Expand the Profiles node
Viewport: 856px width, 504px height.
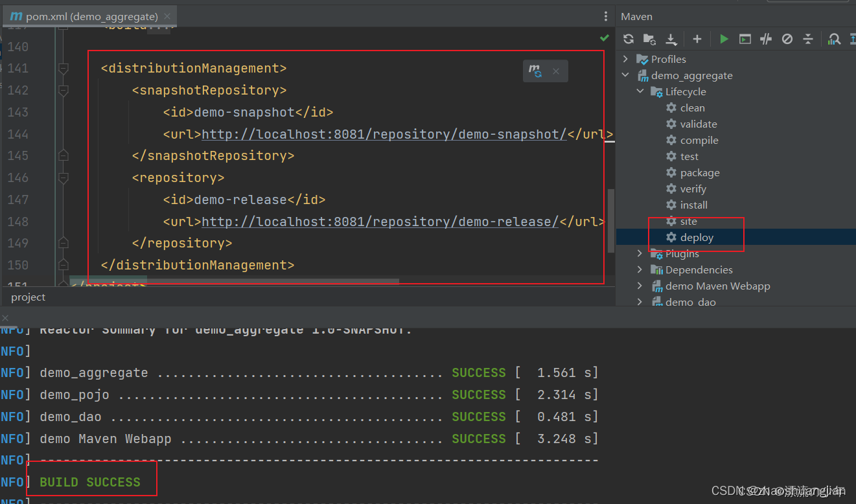(625, 59)
